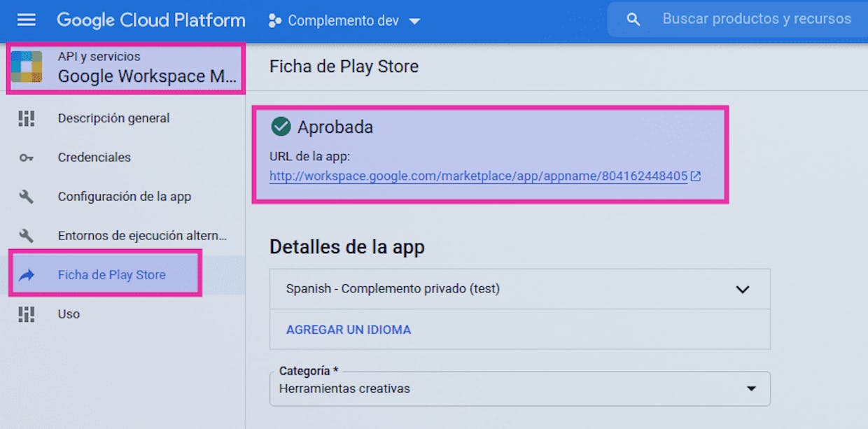The width and height of the screenshot is (868, 429).
Task: Click the Google Cloud Platform logo text
Action: click(151, 20)
